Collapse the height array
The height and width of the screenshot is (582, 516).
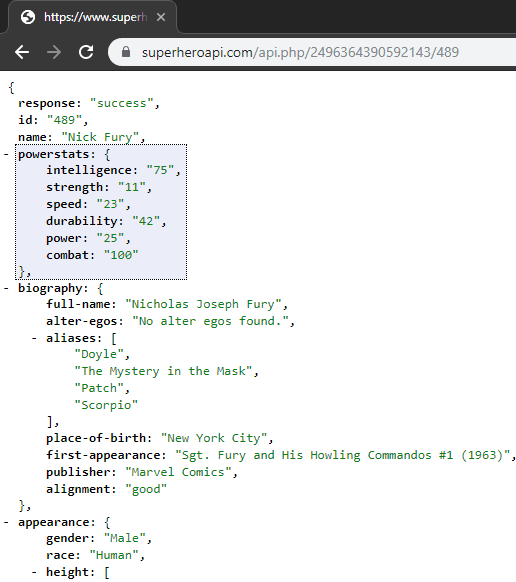[34, 572]
